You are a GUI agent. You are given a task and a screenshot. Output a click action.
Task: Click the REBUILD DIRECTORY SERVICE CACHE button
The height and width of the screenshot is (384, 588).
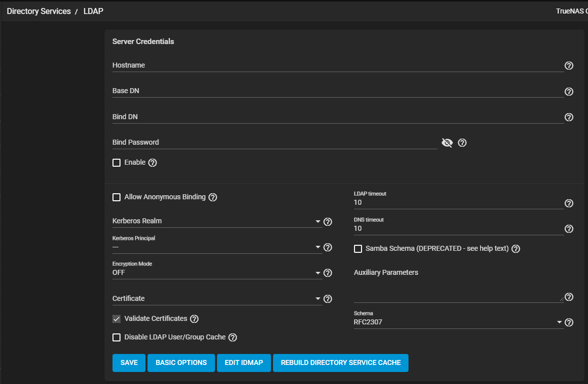click(340, 363)
